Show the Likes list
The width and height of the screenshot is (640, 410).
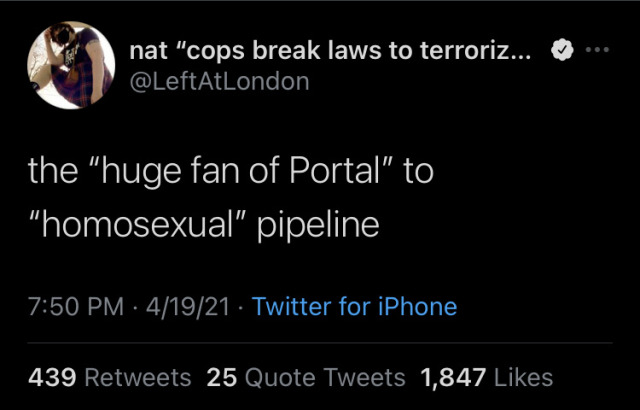point(523,377)
